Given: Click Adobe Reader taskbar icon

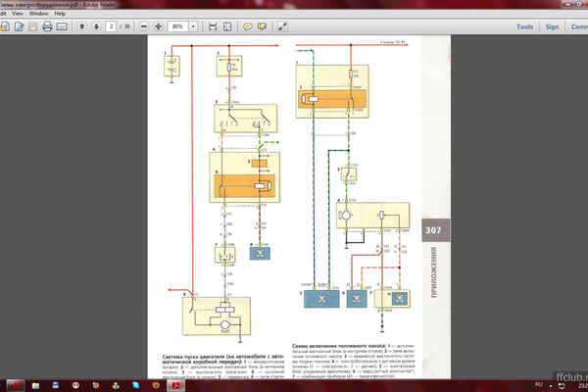Looking at the screenshot, I should (x=175, y=385).
